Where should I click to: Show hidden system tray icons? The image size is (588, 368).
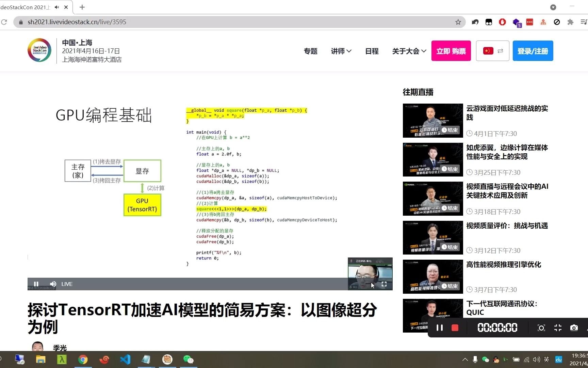(x=465, y=359)
